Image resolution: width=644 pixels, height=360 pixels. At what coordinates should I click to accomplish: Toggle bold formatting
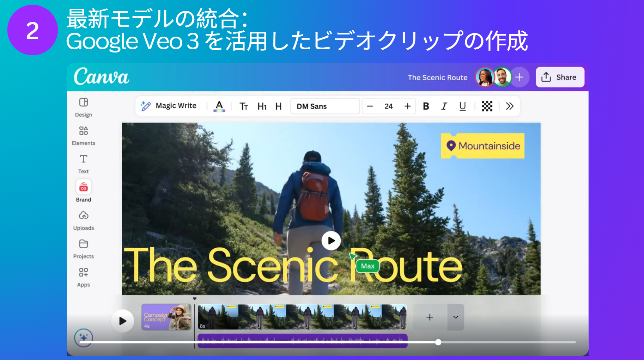(426, 106)
